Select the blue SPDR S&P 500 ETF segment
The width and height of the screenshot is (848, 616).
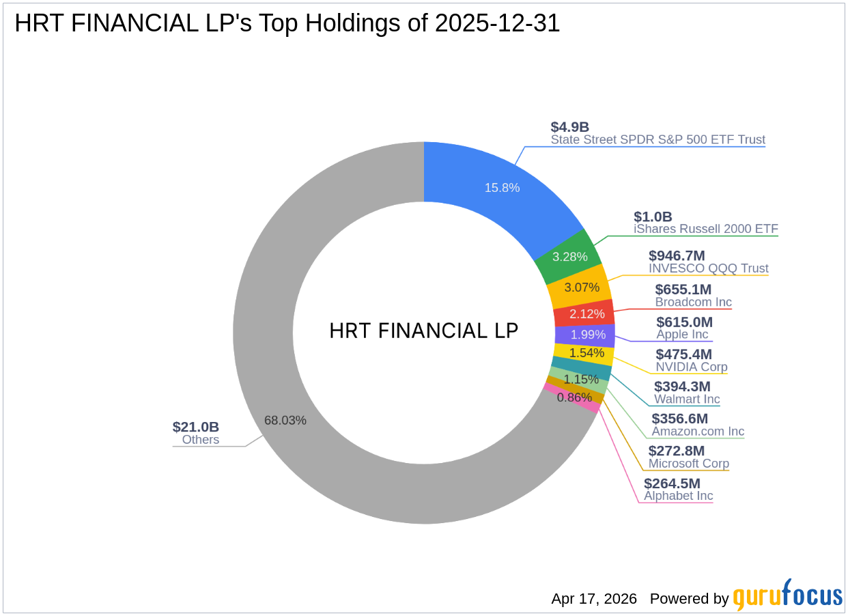tap(502, 186)
